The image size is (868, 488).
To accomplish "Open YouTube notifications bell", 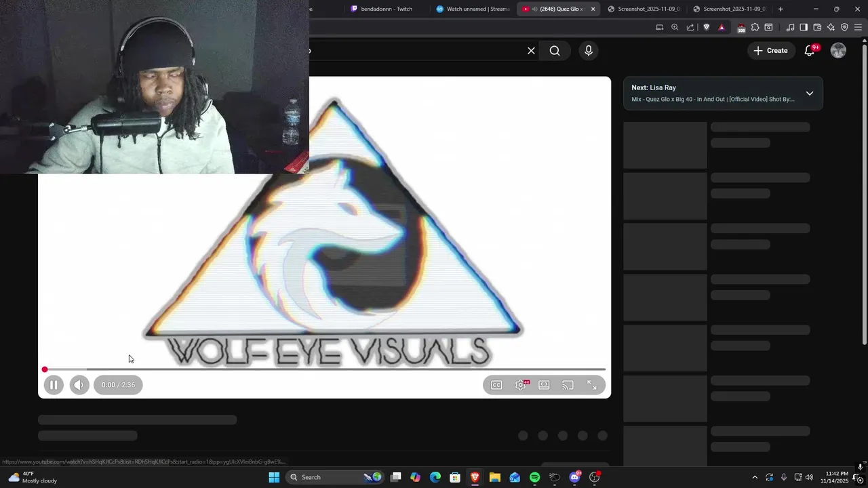I will point(810,51).
